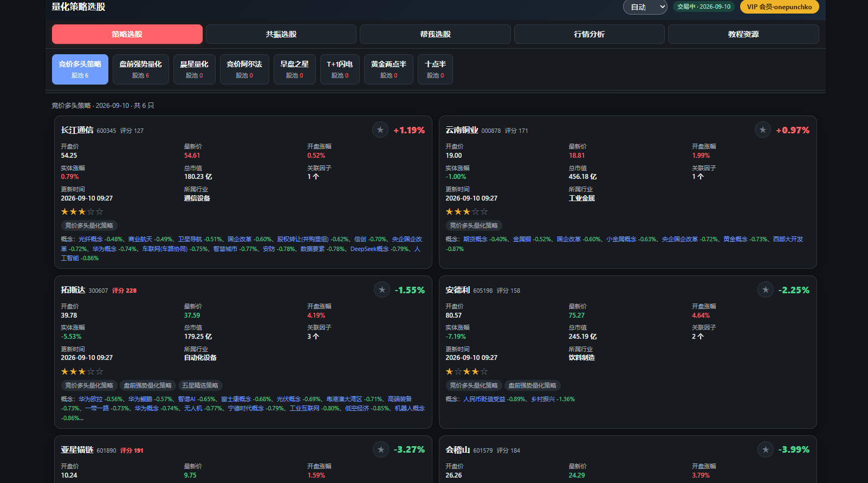Open the 自动 refresh mode dropdown
This screenshot has width=868, height=483.
click(645, 7)
